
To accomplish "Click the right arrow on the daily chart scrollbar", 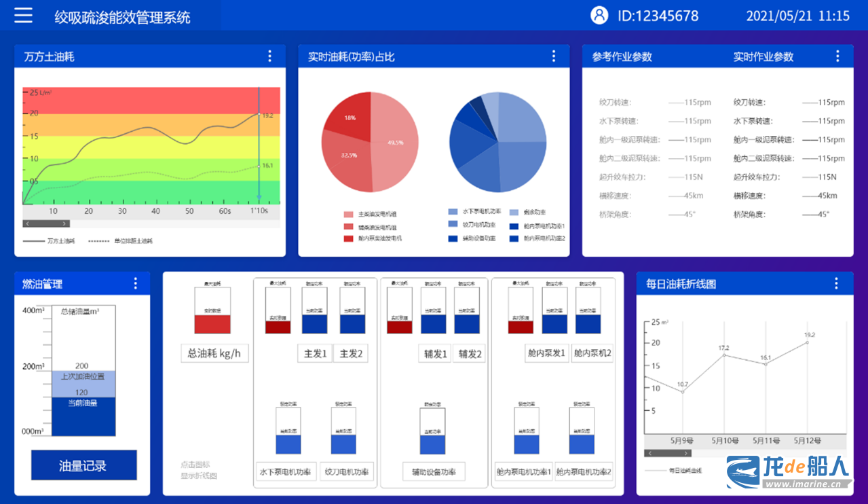I will 687,453.
